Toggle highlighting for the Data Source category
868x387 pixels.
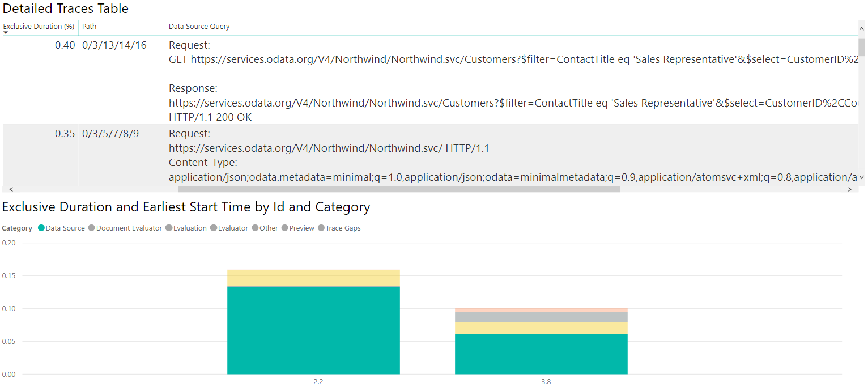point(41,228)
